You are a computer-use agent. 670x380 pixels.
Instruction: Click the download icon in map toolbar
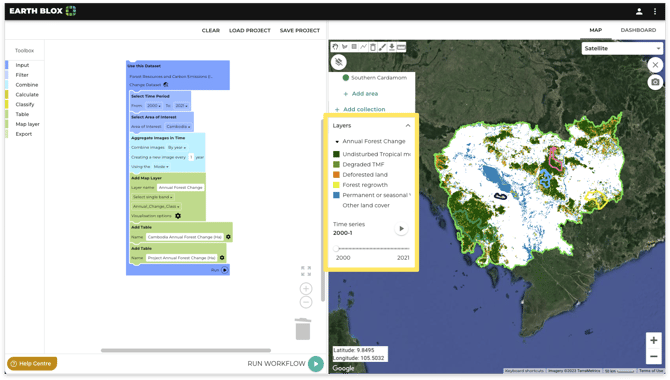[391, 47]
